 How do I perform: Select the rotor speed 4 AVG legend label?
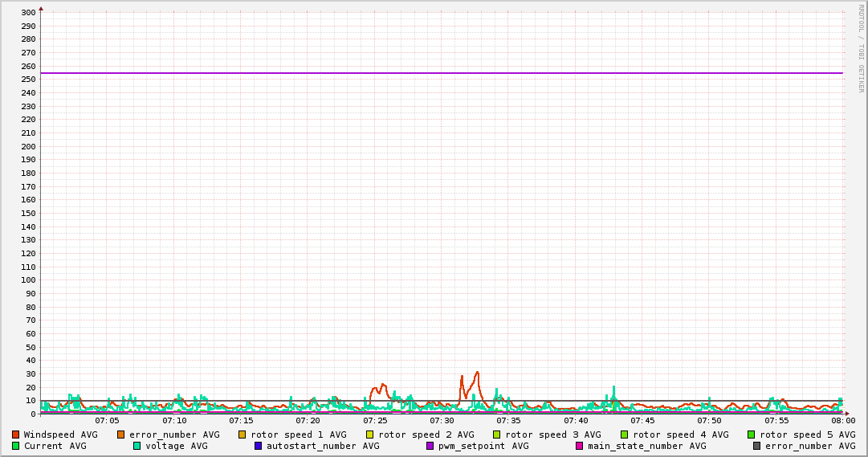pos(680,435)
